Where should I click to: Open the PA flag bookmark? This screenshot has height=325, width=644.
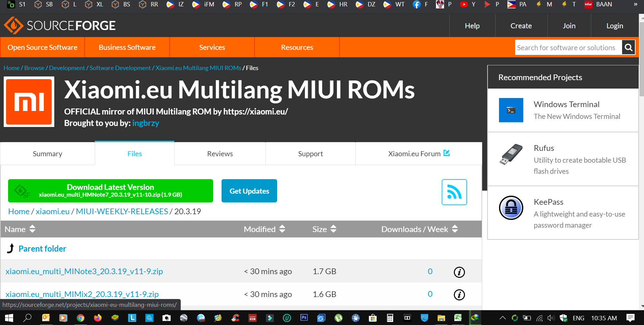tap(517, 4)
